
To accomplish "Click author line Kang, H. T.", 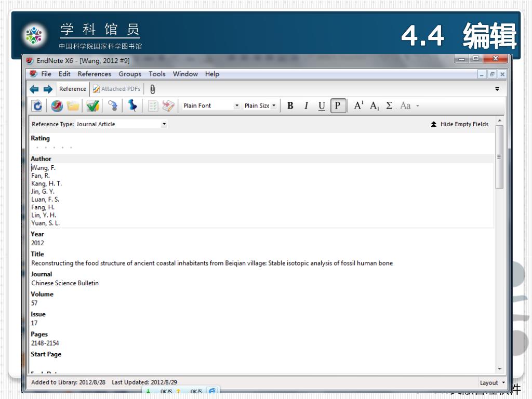I will [46, 183].
